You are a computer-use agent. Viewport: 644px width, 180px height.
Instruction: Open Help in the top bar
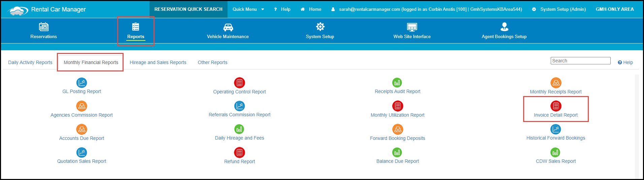[286, 9]
